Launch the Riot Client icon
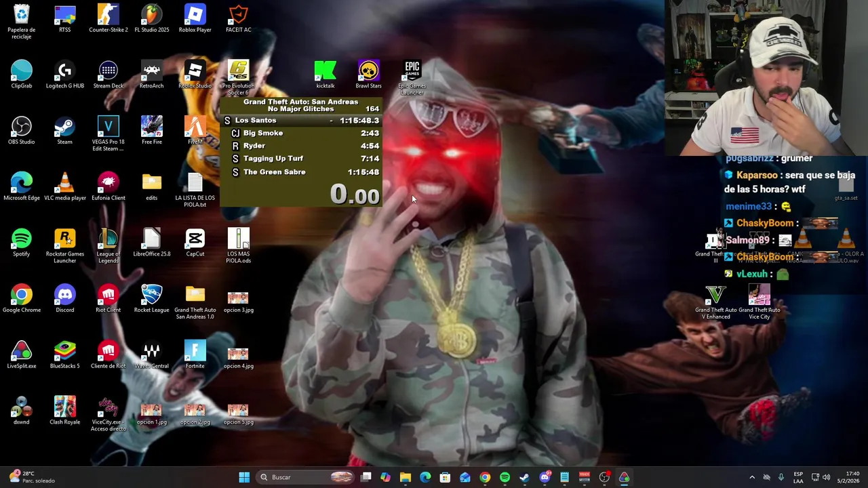868x488 pixels. click(x=108, y=299)
